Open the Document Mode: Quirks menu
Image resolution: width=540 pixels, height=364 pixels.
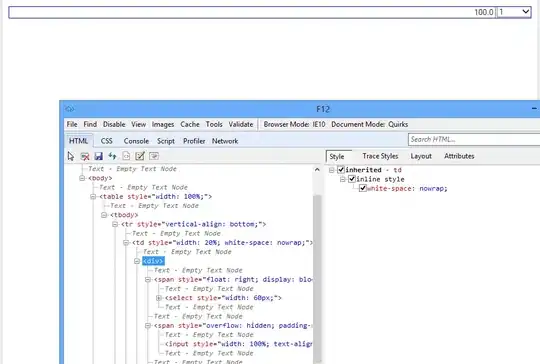[370, 124]
